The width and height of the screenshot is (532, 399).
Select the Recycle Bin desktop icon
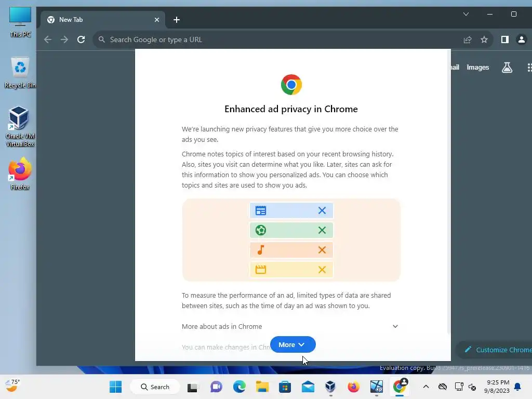tap(20, 73)
